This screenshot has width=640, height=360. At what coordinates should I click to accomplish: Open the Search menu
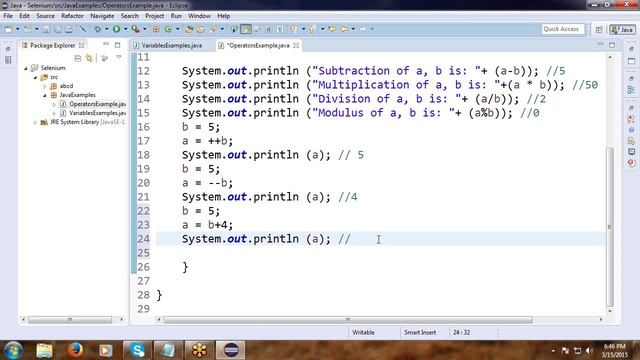coord(129,16)
